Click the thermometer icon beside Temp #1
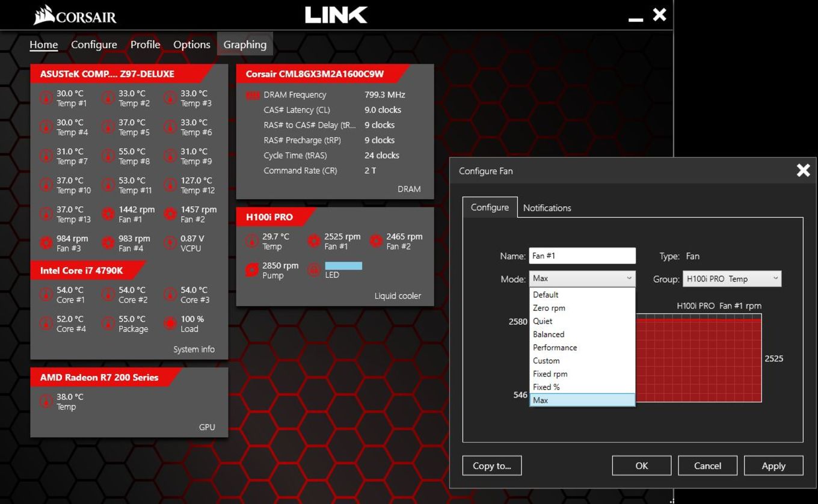The width and height of the screenshot is (818, 504). [x=46, y=98]
